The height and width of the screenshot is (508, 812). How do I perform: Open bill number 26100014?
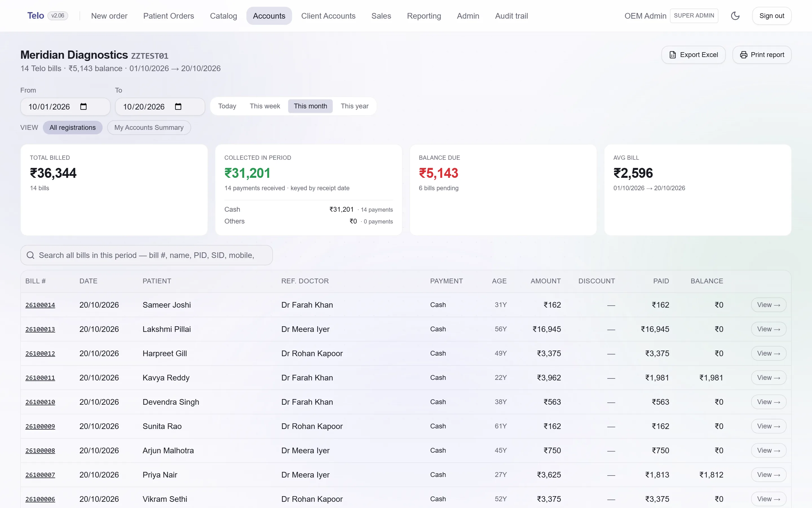click(40, 305)
